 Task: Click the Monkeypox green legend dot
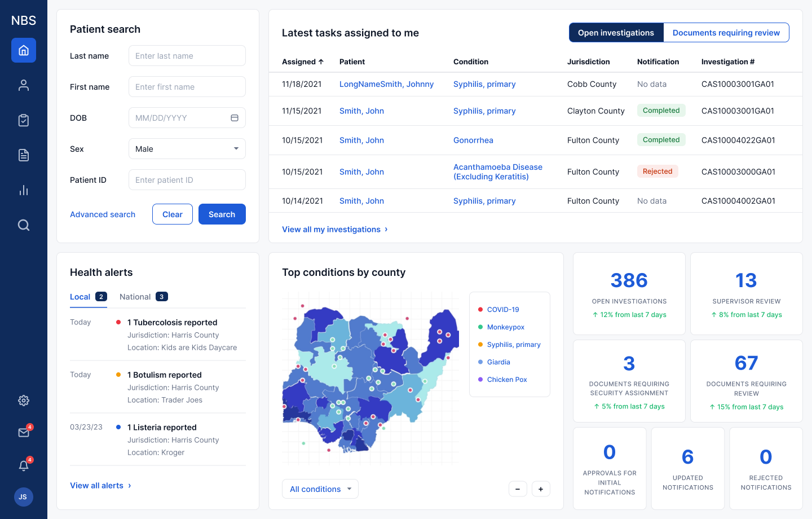click(480, 327)
